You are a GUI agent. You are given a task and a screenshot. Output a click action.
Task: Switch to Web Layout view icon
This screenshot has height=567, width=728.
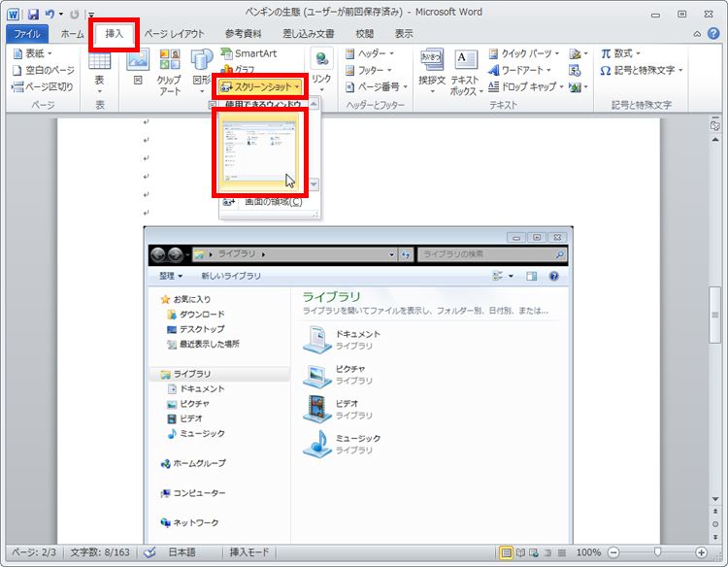[534, 552]
